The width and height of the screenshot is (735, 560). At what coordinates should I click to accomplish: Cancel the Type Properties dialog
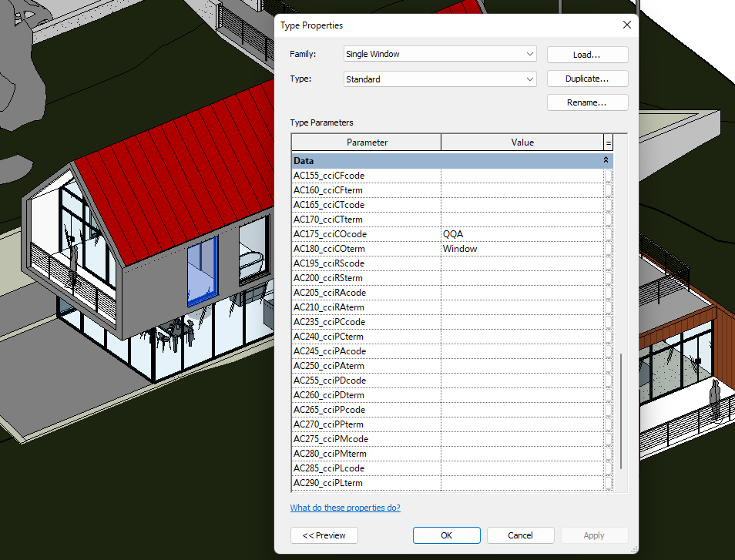point(520,535)
